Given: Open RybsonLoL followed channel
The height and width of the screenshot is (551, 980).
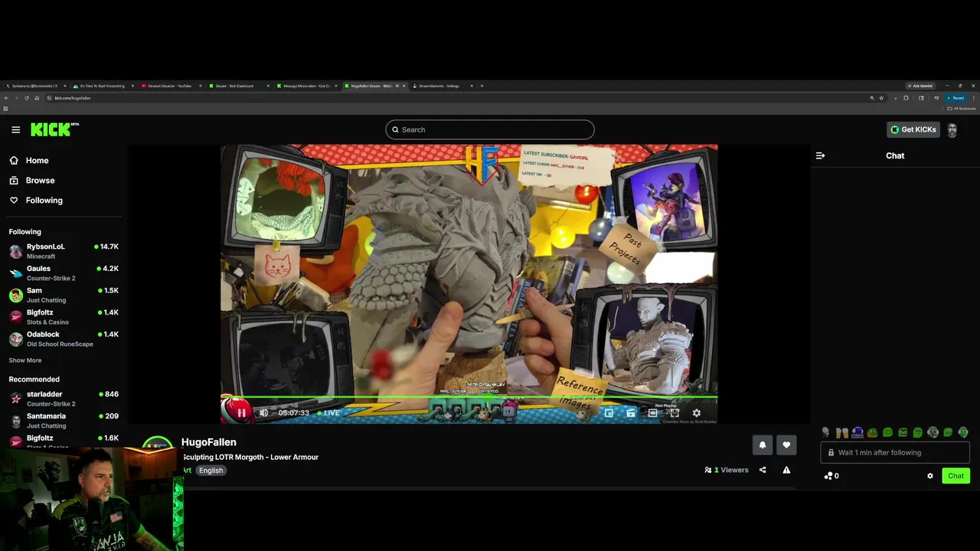Looking at the screenshot, I should [x=63, y=251].
